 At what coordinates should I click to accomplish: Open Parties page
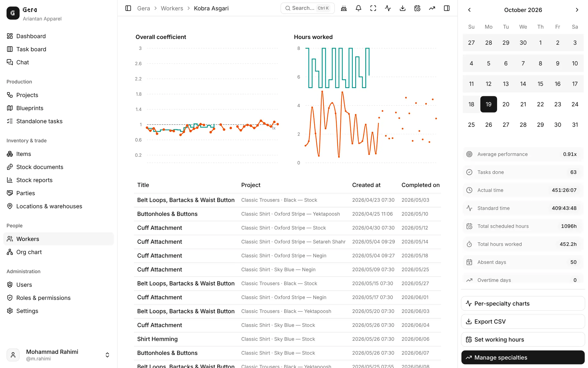(59, 193)
